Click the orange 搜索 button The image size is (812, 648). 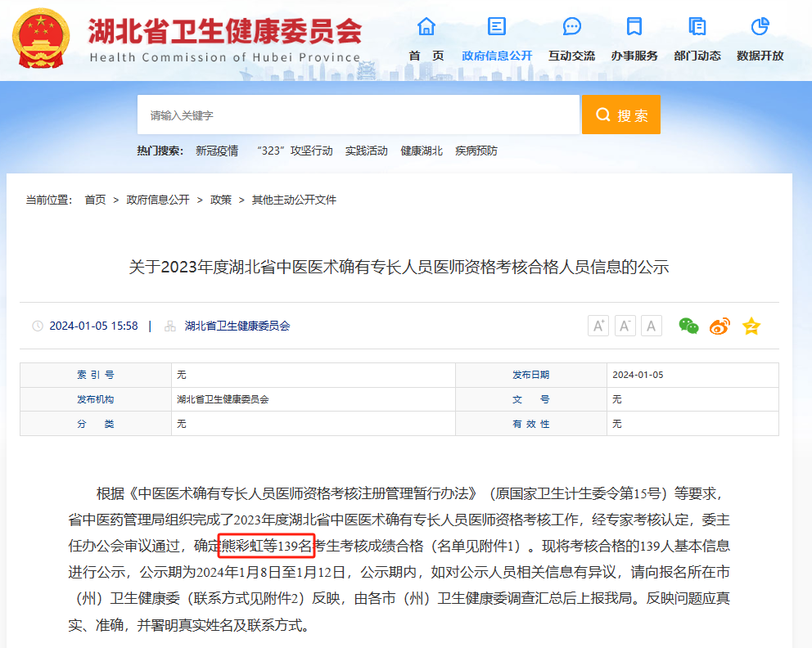(x=621, y=115)
